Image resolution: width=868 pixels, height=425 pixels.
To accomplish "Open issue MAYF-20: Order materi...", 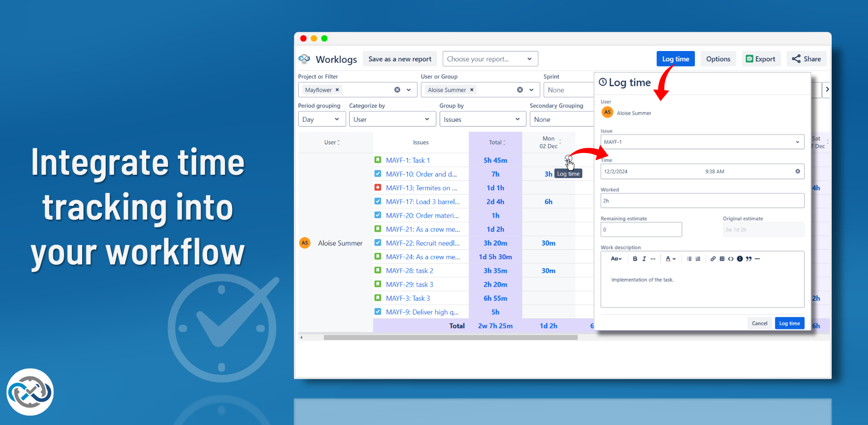I will [x=422, y=215].
